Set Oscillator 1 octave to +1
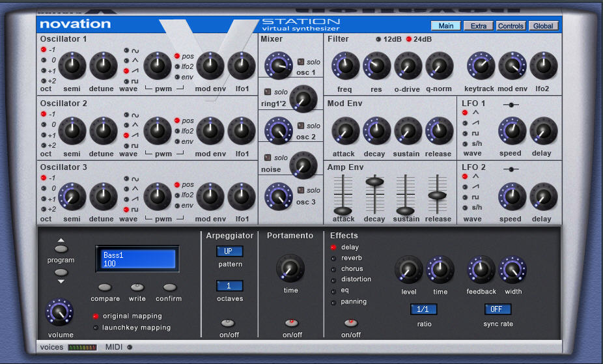603x364 pixels. [x=44, y=71]
